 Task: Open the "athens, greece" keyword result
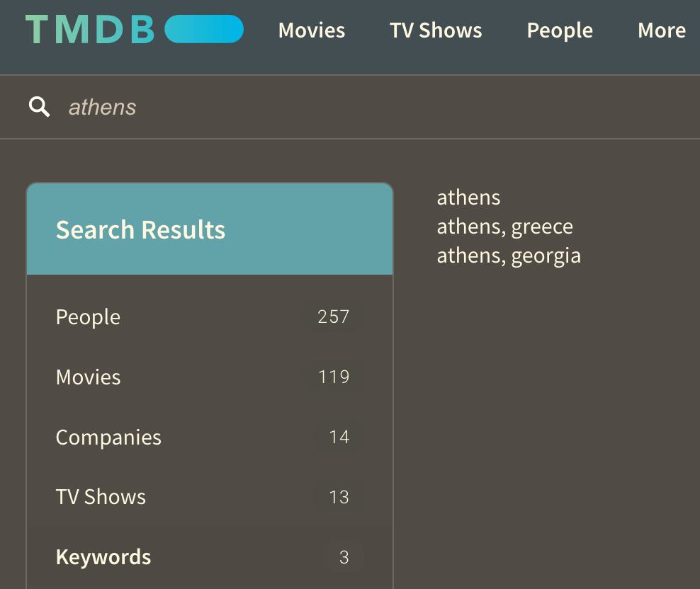click(504, 227)
